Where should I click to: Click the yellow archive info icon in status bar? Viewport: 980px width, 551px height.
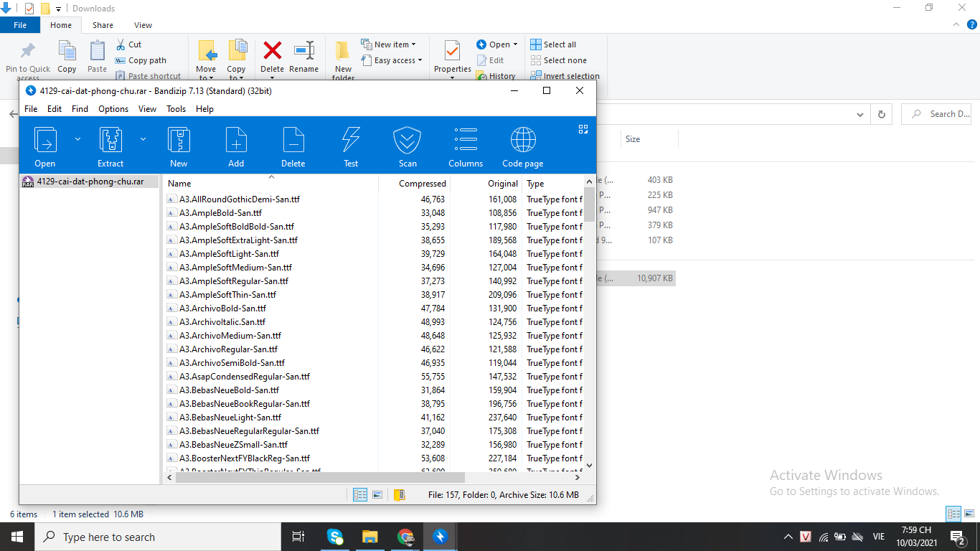tap(400, 494)
